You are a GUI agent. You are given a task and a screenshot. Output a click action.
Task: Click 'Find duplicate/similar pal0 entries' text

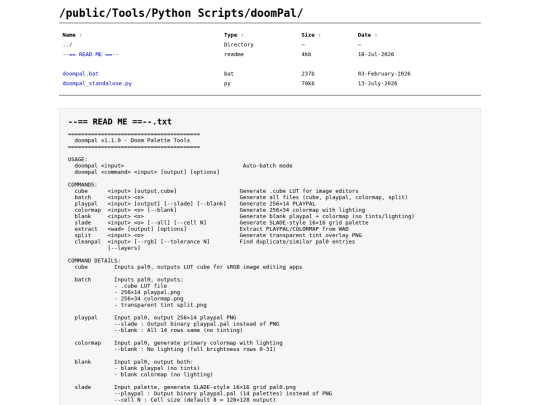pos(297,242)
